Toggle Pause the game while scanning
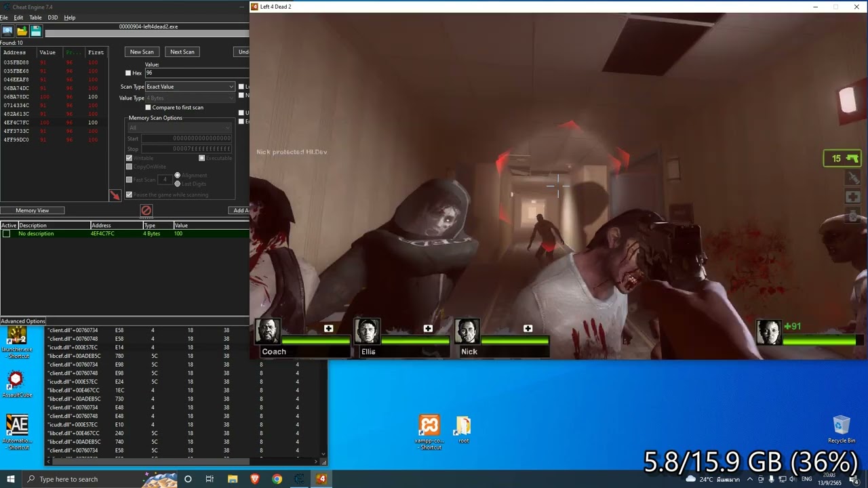Image resolution: width=868 pixels, height=488 pixels. pos(129,195)
